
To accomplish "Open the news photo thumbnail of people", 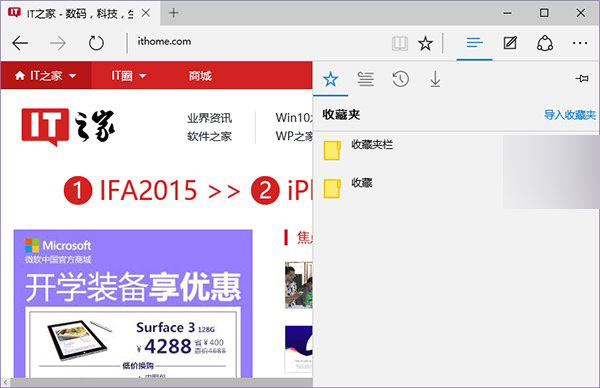I will tap(298, 285).
